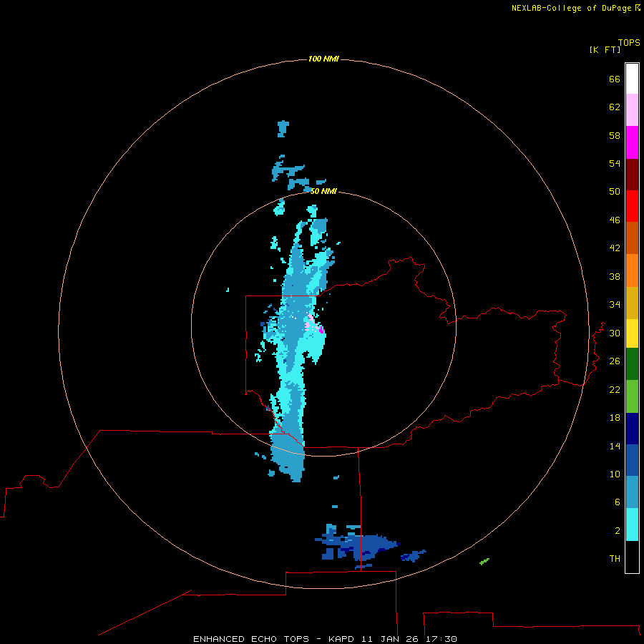644x644 pixels.
Task: Click the cyan legend swatch
Action: [x=632, y=525]
